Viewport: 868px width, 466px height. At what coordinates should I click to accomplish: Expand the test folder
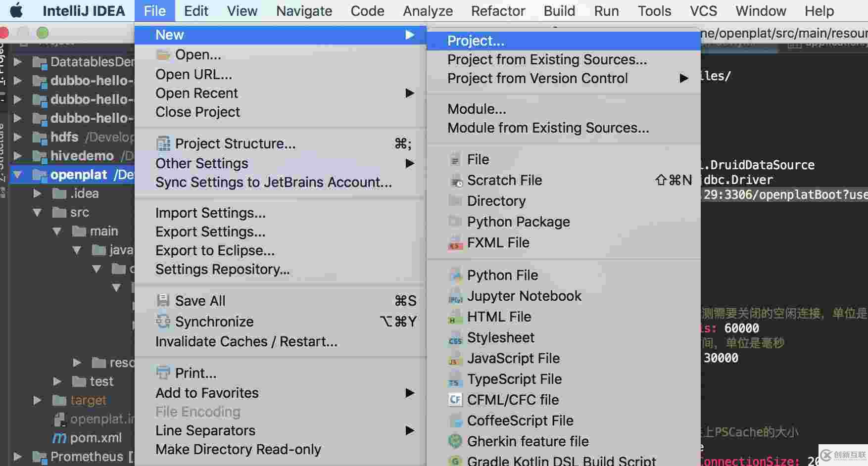(57, 381)
